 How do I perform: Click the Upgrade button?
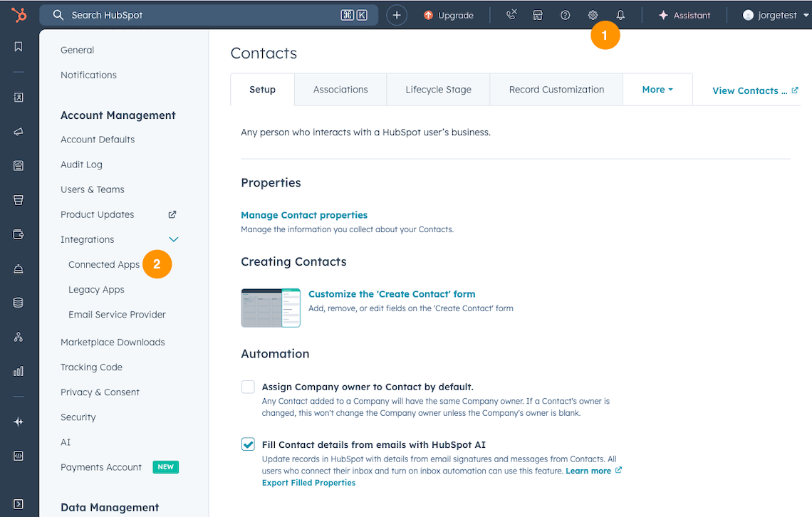click(449, 14)
